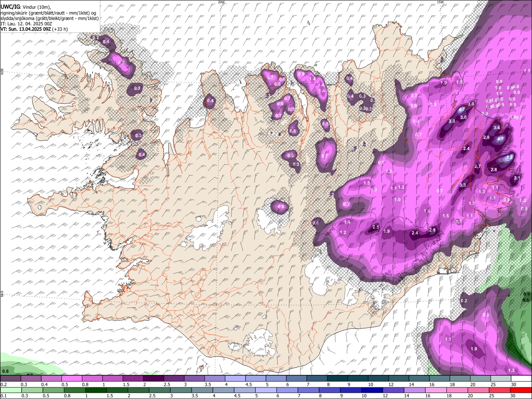The image size is (532, 399).
Task: Pick the darkest green 1 swatch in lower legend
Action: [96, 390]
